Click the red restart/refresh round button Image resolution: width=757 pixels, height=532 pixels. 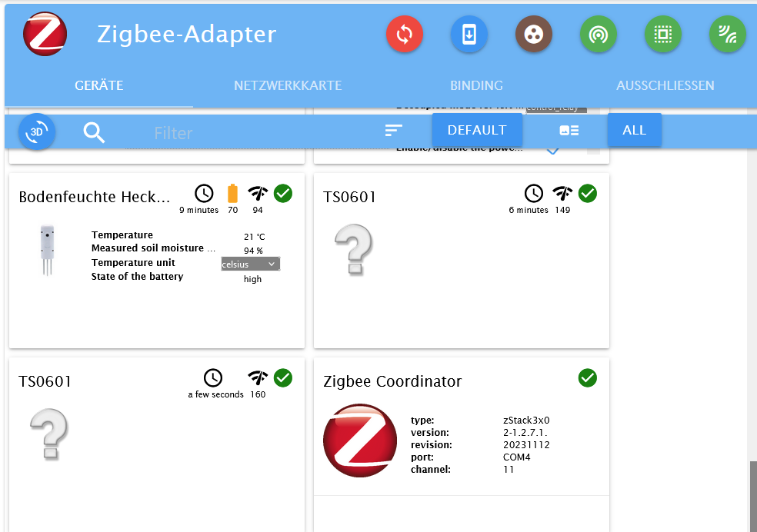(x=405, y=35)
